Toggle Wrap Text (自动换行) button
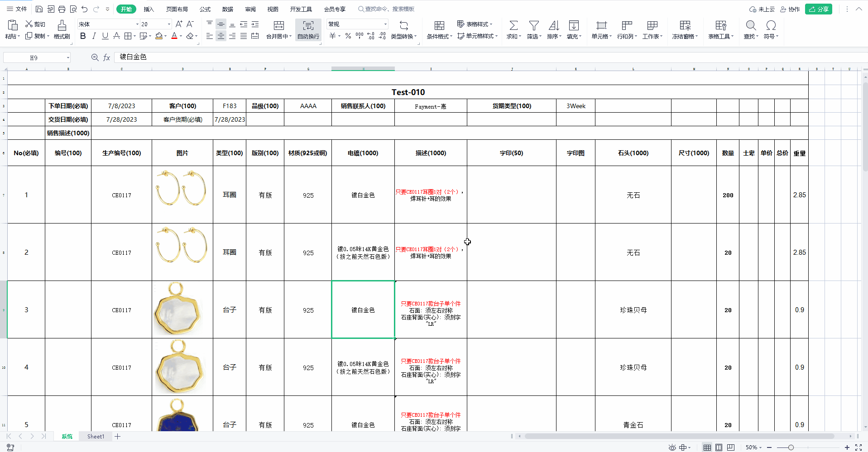Viewport: 868px width, 452px height. [x=308, y=30]
